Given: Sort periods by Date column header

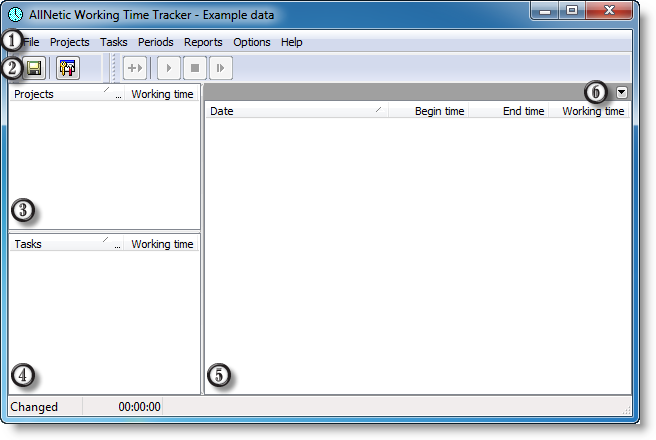Looking at the screenshot, I should click(x=297, y=111).
